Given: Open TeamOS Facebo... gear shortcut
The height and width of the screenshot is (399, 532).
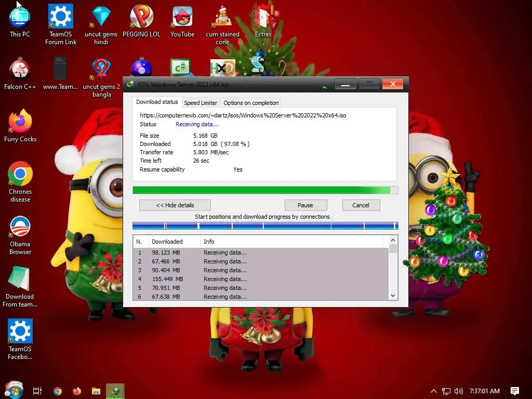Looking at the screenshot, I should [20, 339].
